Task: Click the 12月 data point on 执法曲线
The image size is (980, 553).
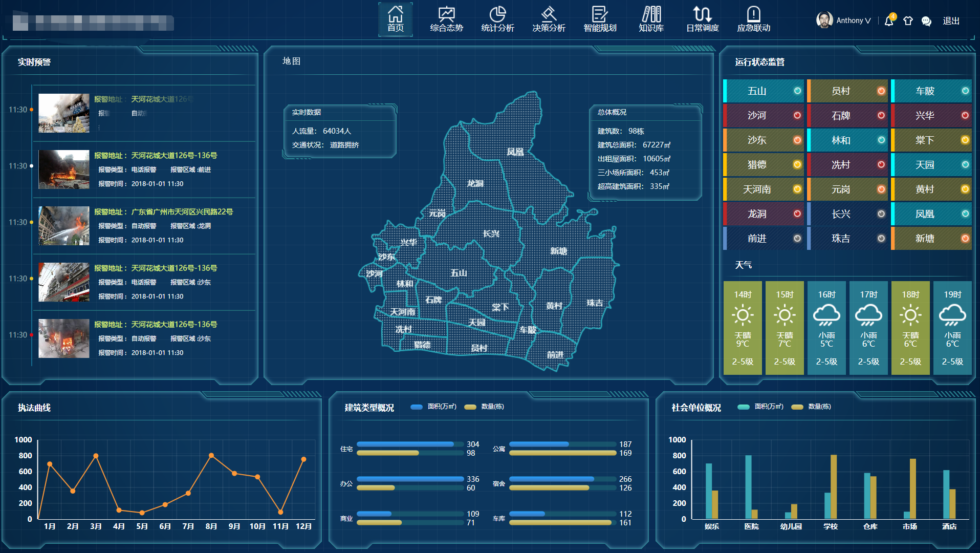Action: tap(303, 459)
